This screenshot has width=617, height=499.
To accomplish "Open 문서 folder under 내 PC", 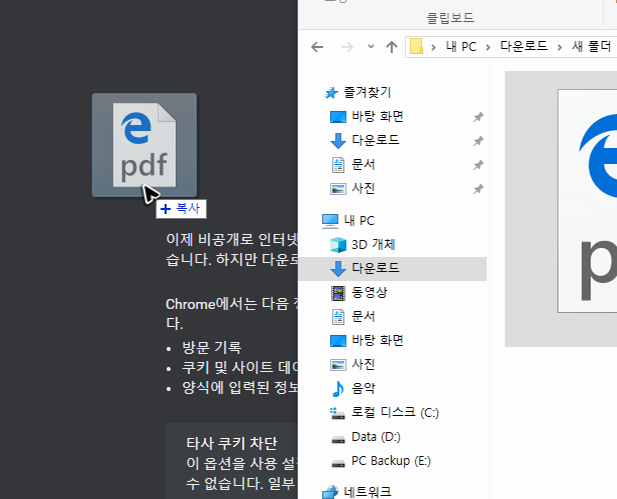I will tap(363, 316).
